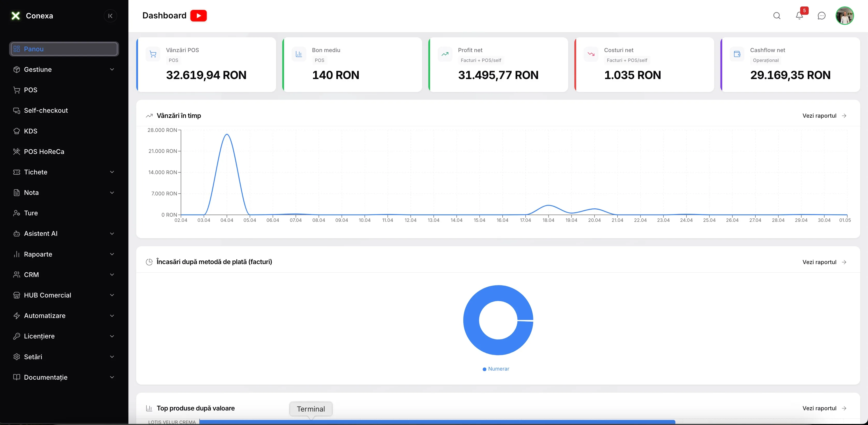Expand the HUB Comercial chevron
The width and height of the screenshot is (868, 425).
[x=112, y=295]
